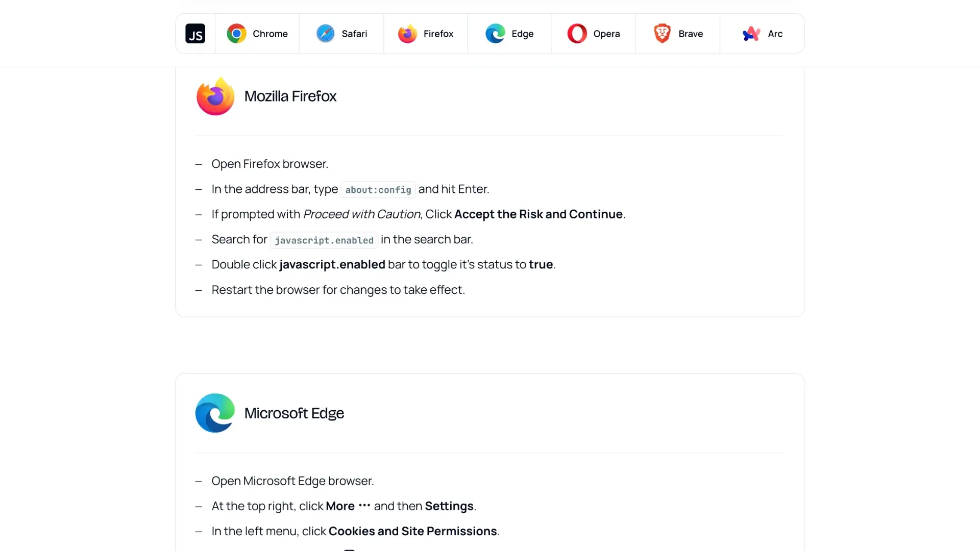This screenshot has height=551, width=980.
Task: Jump to the Arc tab label
Action: (x=775, y=34)
